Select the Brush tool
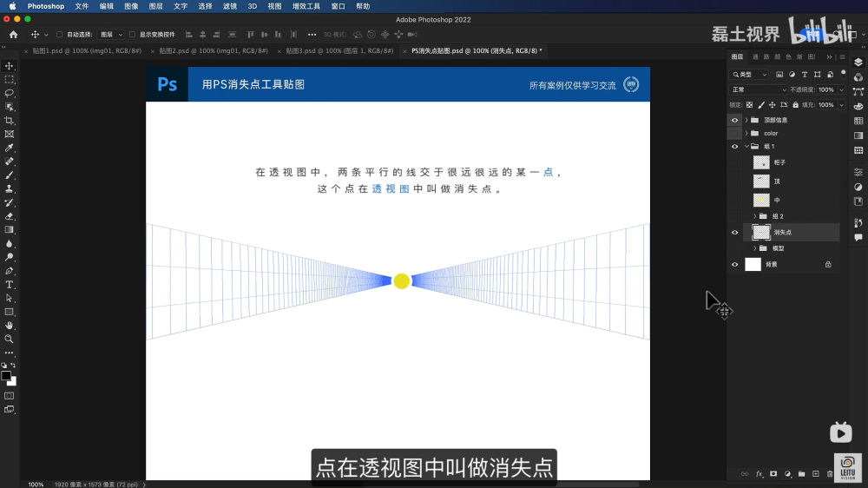The height and width of the screenshot is (488, 868). click(10, 175)
